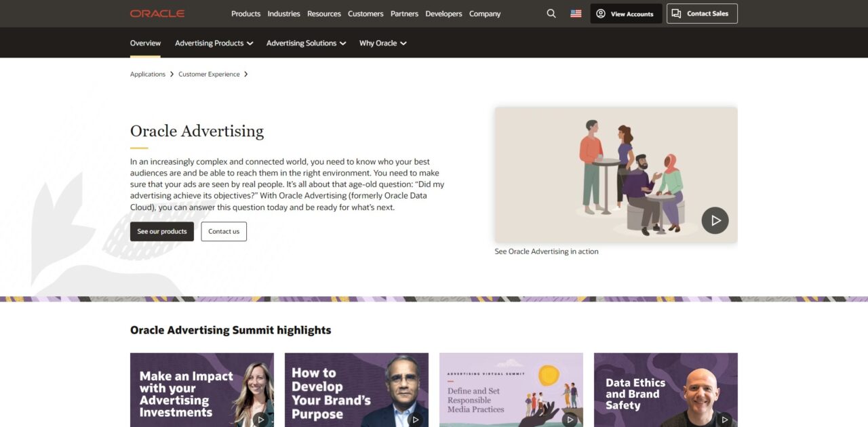Viewport: 868px width, 427px height.
Task: Open the Resources menu
Action: pyautogui.click(x=324, y=14)
